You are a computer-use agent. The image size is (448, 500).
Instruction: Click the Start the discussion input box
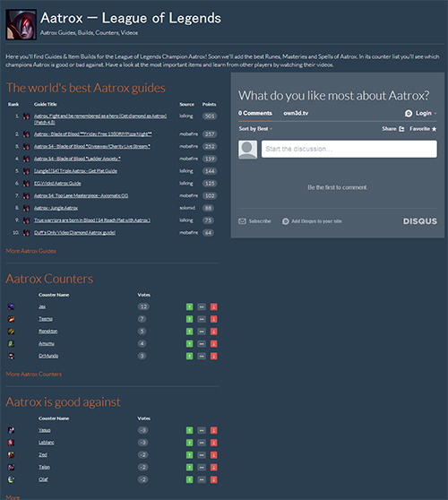349,149
